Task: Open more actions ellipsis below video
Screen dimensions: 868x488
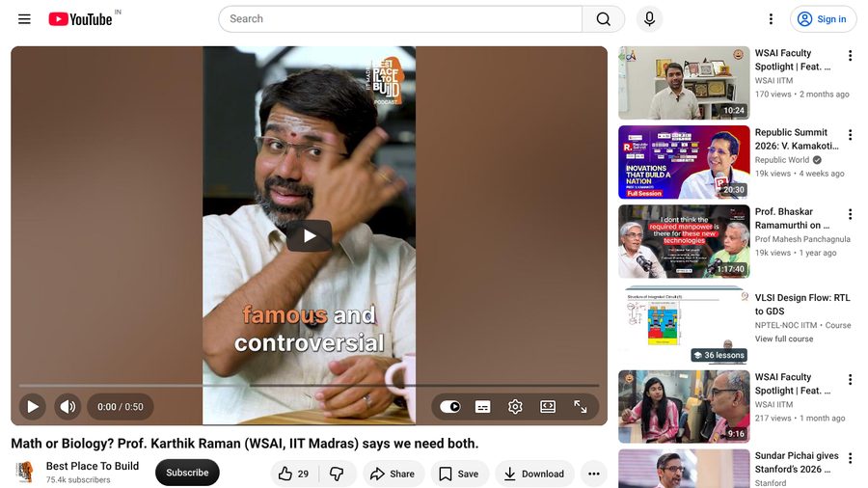Action: pyautogui.click(x=594, y=474)
